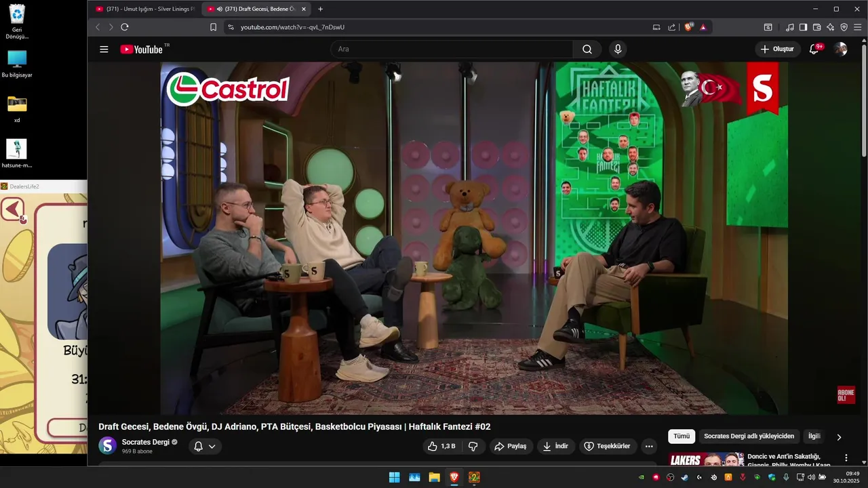Open the Windows Start menu
The image size is (868, 488).
[394, 477]
